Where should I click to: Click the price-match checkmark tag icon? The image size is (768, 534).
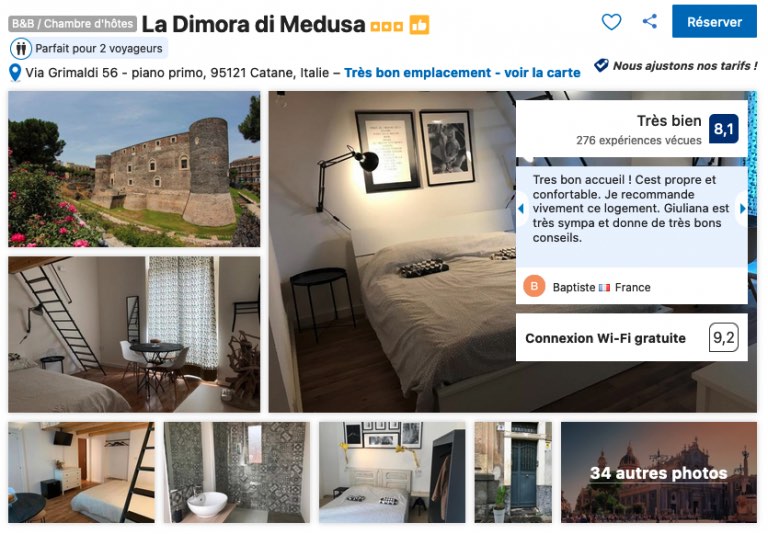point(601,65)
